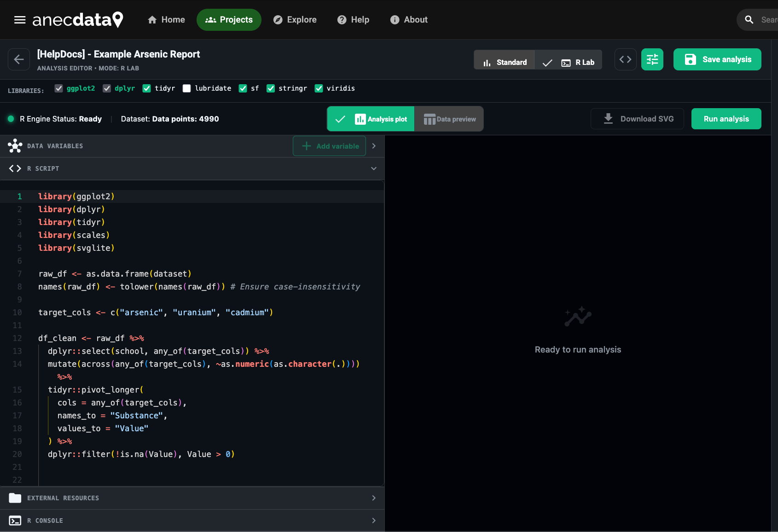This screenshot has width=778, height=532.
Task: Open the hamburger menu icon
Action: pyautogui.click(x=19, y=20)
